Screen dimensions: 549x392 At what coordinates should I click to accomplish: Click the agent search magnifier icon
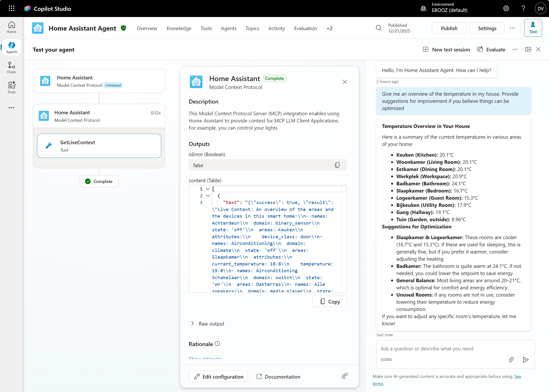[x=378, y=28]
